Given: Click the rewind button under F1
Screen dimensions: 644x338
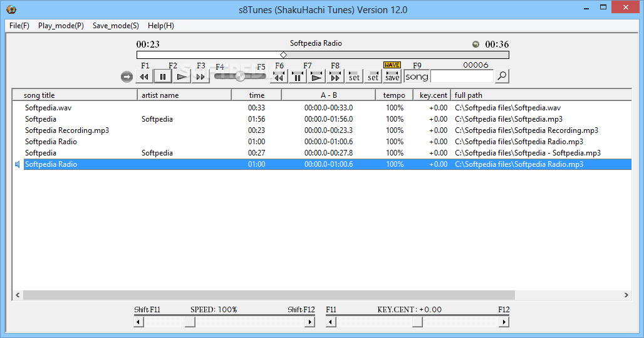Looking at the screenshot, I should tap(144, 77).
